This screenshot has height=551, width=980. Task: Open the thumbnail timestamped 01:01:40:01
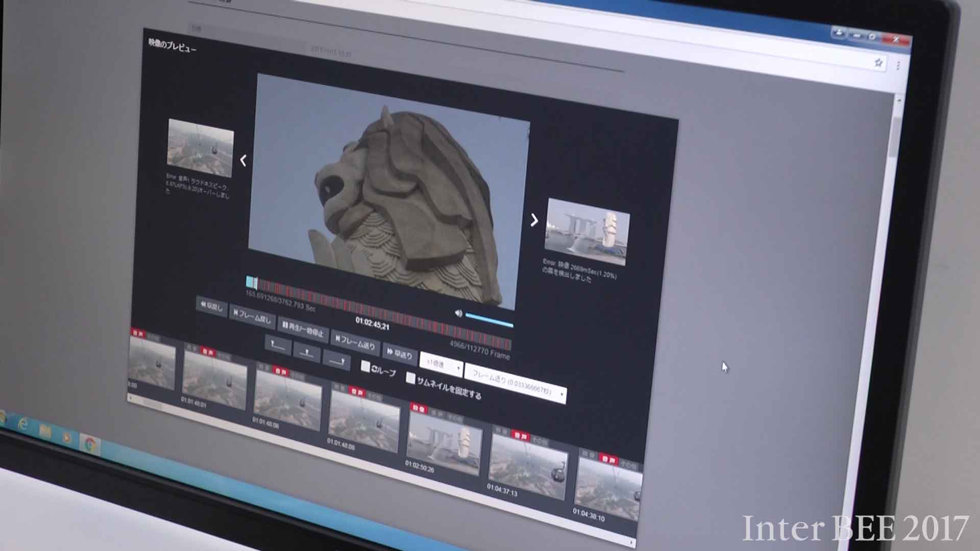pyautogui.click(x=215, y=381)
